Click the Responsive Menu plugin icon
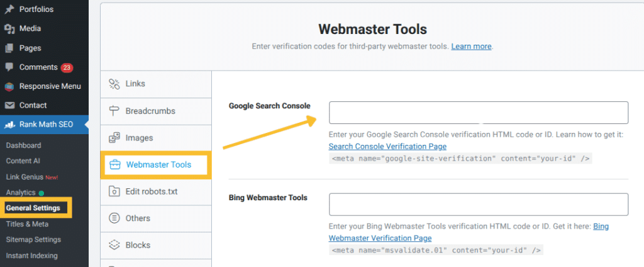Image resolution: width=644 pixels, height=267 pixels. [9, 86]
